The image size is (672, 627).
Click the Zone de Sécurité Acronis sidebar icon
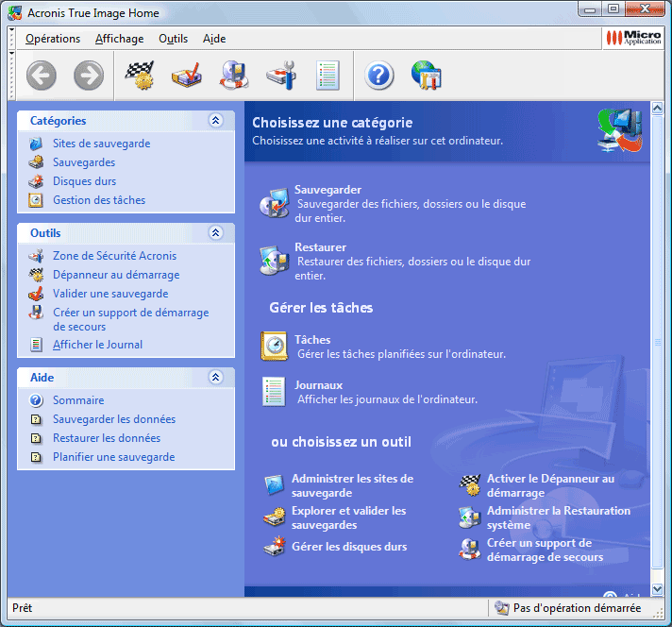click(36, 256)
